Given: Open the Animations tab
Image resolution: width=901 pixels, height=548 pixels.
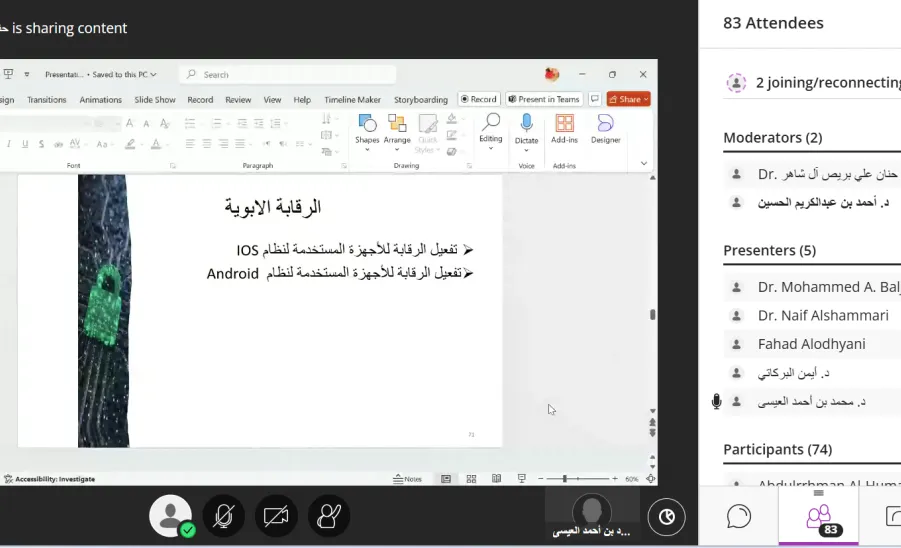Looking at the screenshot, I should point(101,99).
